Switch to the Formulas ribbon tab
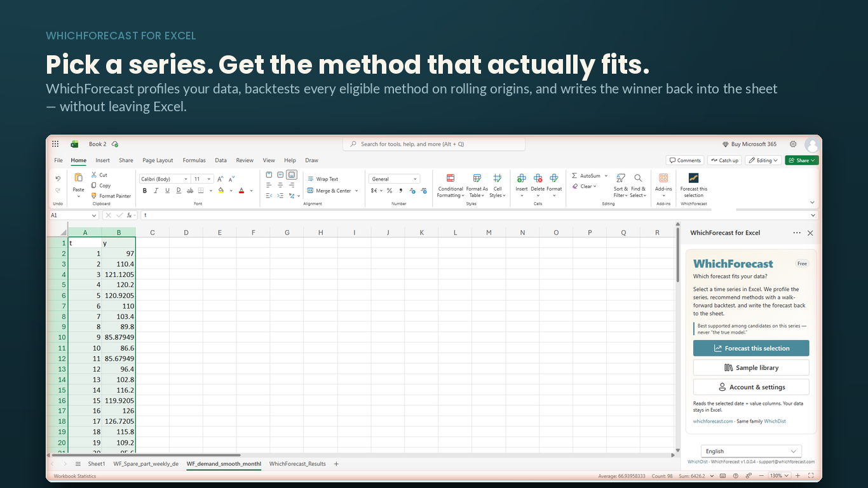 click(x=194, y=161)
